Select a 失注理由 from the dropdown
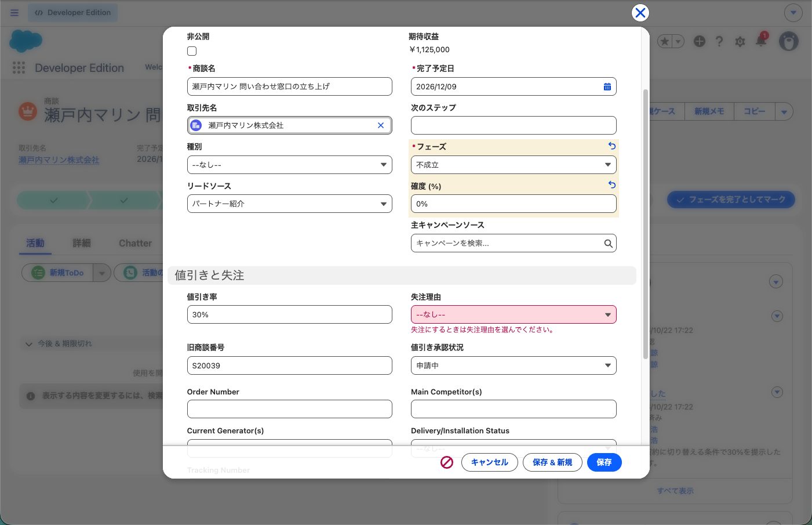 click(514, 314)
